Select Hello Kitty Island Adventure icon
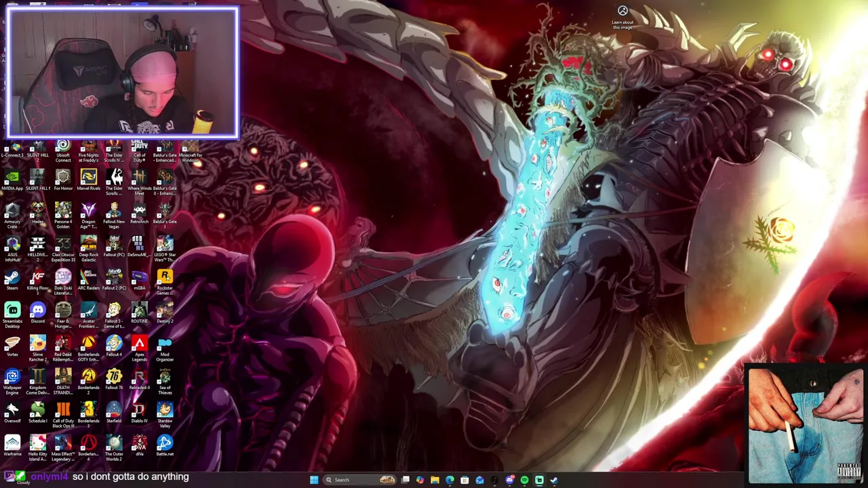Image resolution: width=868 pixels, height=488 pixels. (x=37, y=449)
